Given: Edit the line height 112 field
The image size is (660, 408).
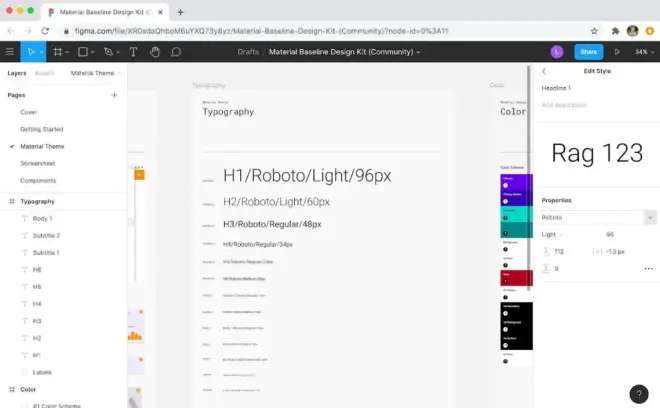Looking at the screenshot, I should pos(559,252).
